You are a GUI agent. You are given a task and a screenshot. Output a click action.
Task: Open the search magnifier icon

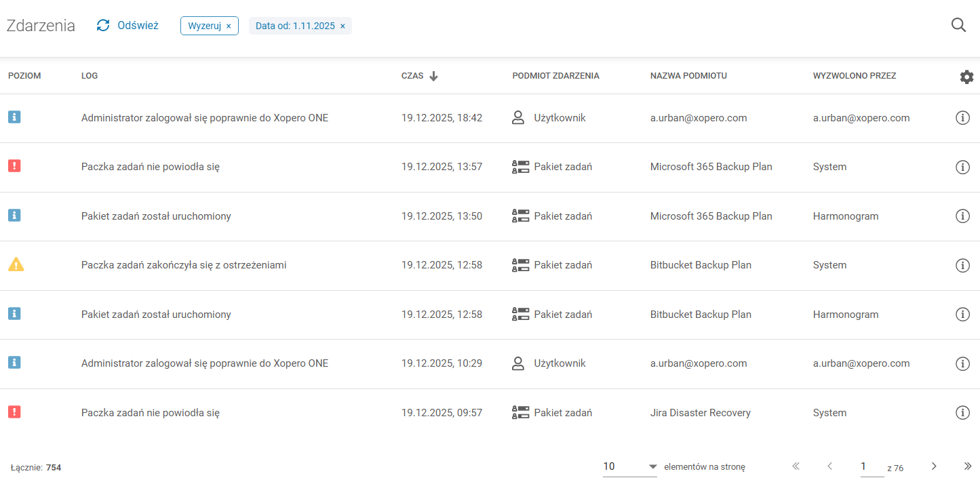pos(958,26)
